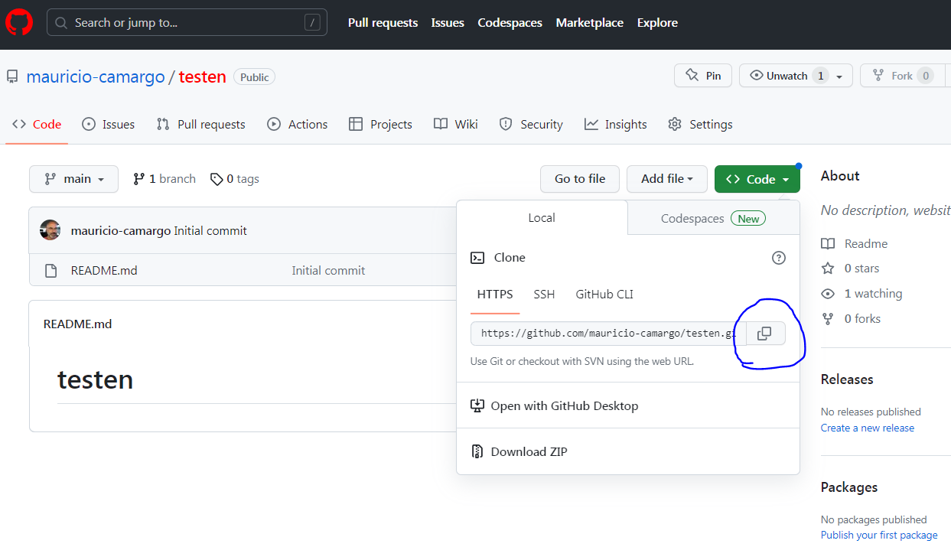The height and width of the screenshot is (560, 951).
Task: Open the GitHub logo home page
Action: tap(19, 23)
